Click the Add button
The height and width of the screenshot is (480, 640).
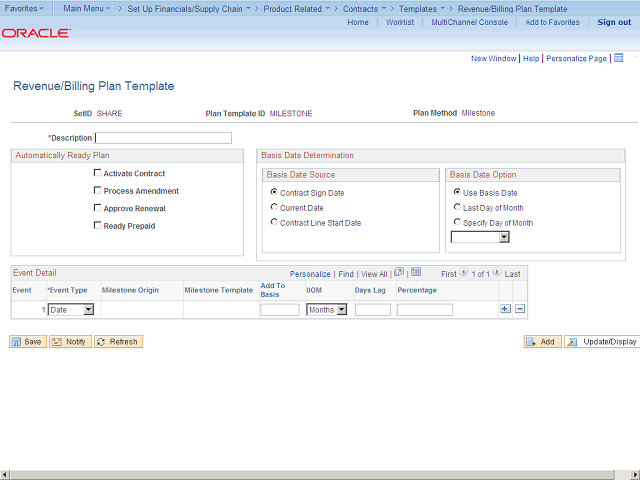542,342
